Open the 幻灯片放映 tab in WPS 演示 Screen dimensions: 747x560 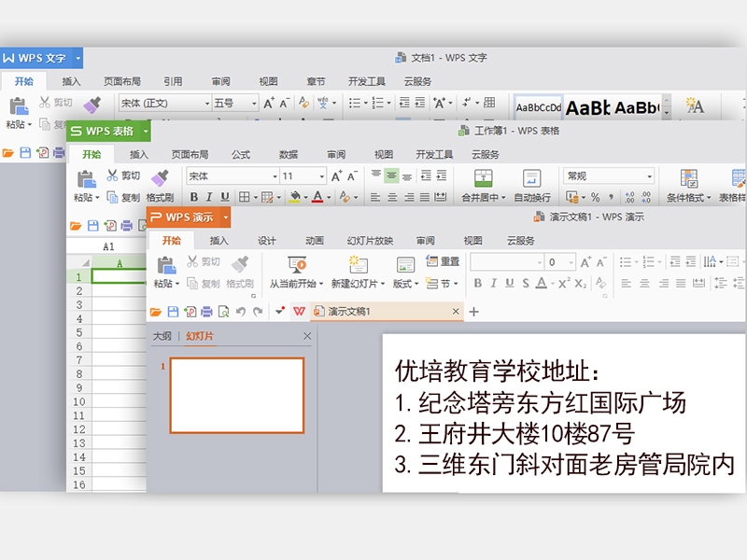pyautogui.click(x=370, y=240)
